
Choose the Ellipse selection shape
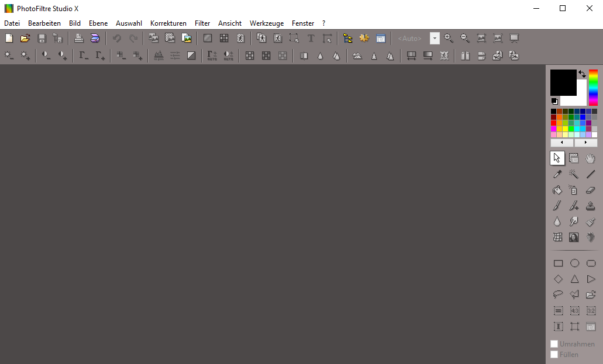tap(574, 264)
